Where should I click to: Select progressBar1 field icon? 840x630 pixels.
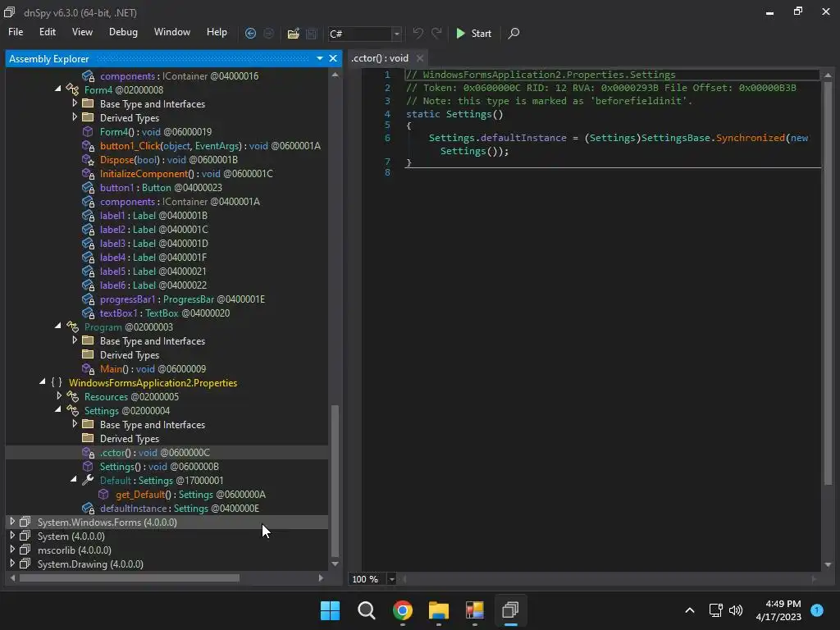[x=88, y=299]
